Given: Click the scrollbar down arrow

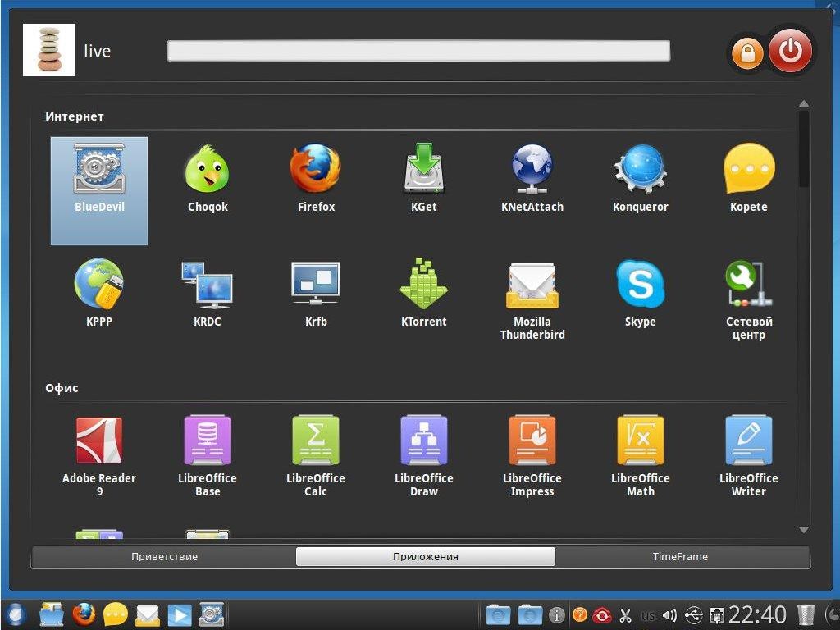Looking at the screenshot, I should pos(804,530).
